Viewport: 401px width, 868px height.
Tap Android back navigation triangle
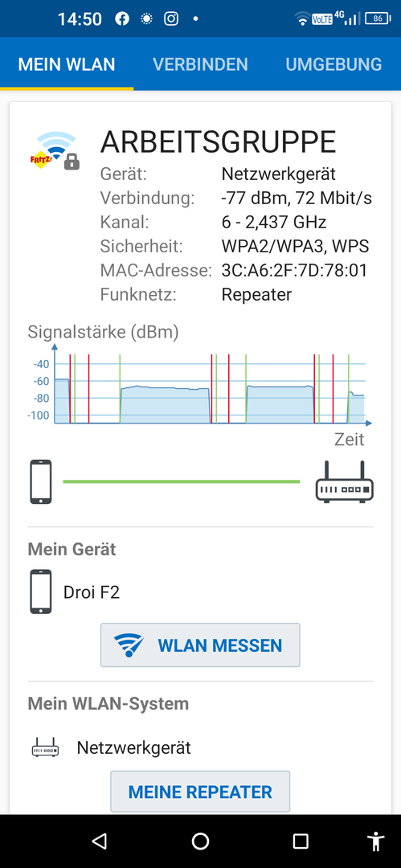[99, 841]
